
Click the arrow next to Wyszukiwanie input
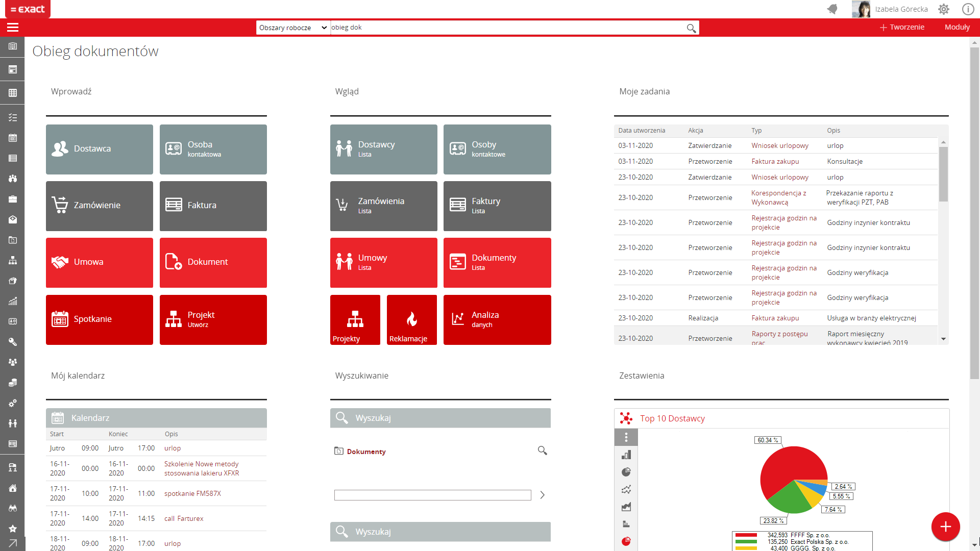[543, 495]
